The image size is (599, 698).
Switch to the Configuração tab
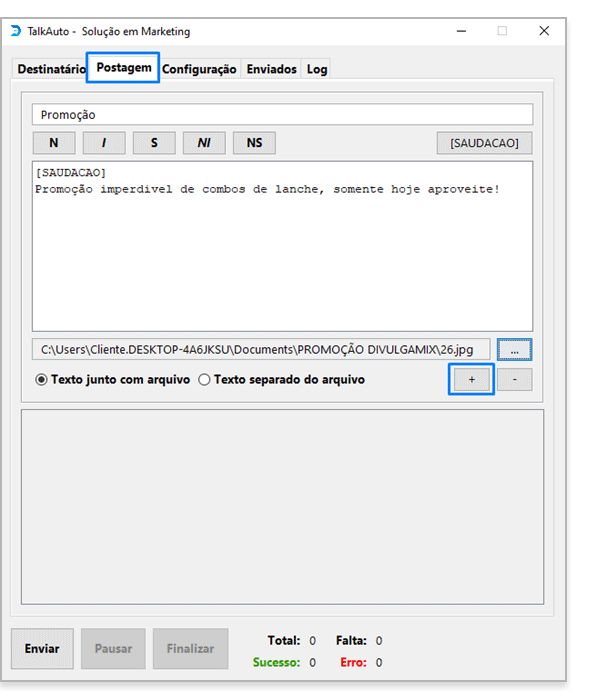[199, 69]
